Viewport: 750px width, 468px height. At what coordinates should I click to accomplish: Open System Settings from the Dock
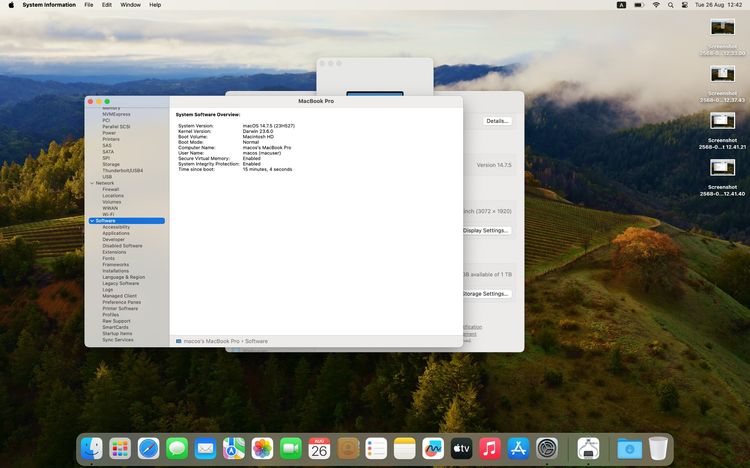(547, 449)
